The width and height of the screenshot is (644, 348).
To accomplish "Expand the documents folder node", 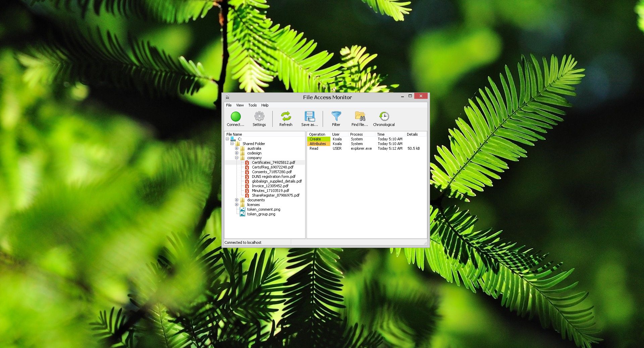I will pyautogui.click(x=237, y=200).
